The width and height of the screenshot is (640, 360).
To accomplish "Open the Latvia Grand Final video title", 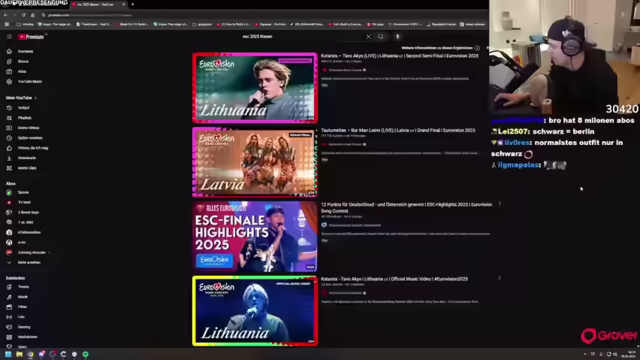I will coord(398,130).
